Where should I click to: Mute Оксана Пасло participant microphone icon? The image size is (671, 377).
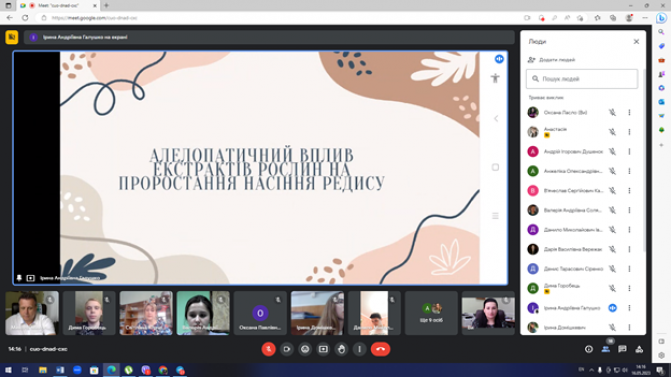coord(612,113)
